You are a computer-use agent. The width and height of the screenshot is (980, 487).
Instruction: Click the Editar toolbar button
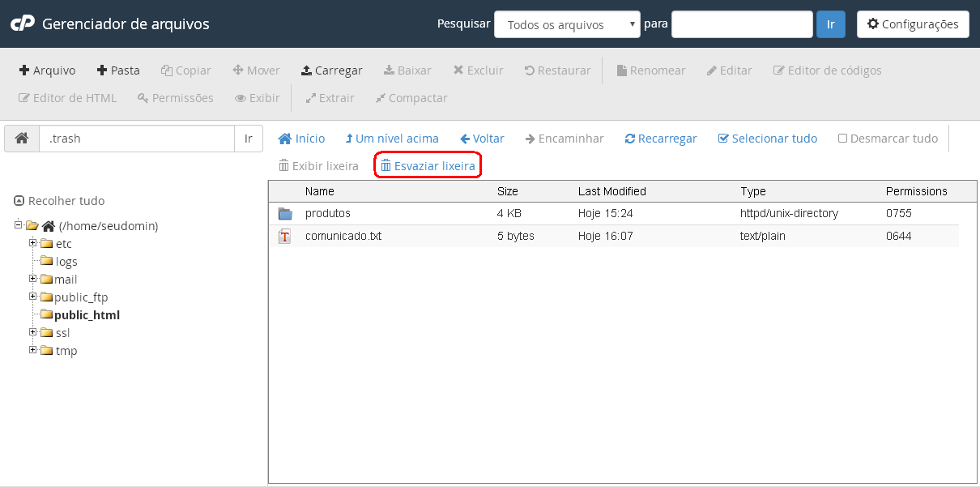[730, 70]
